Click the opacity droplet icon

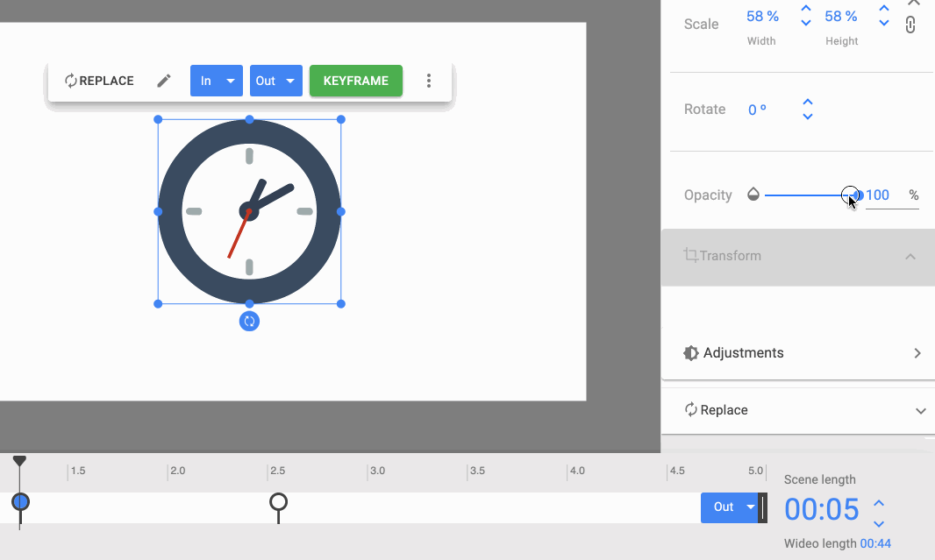point(753,195)
